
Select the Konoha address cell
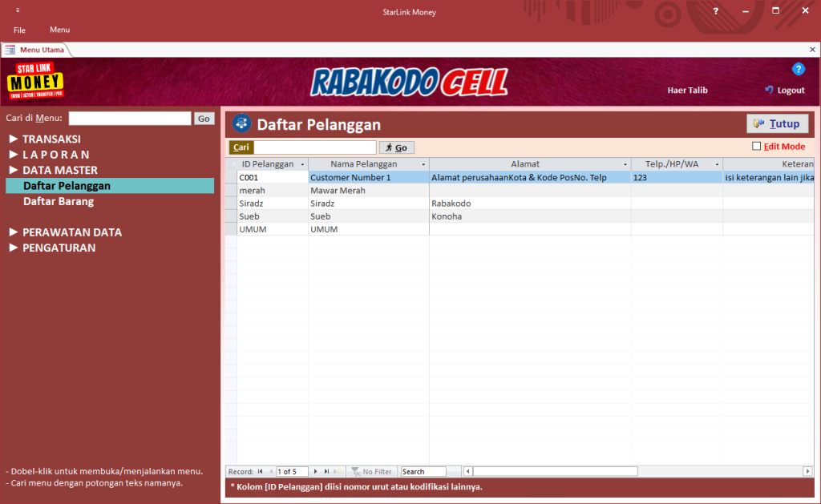(x=530, y=216)
